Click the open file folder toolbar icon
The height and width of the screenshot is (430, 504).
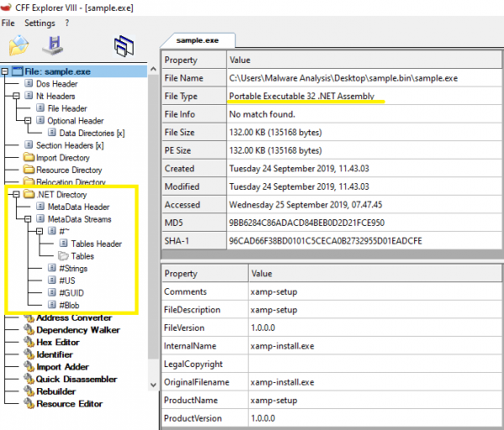tap(18, 45)
